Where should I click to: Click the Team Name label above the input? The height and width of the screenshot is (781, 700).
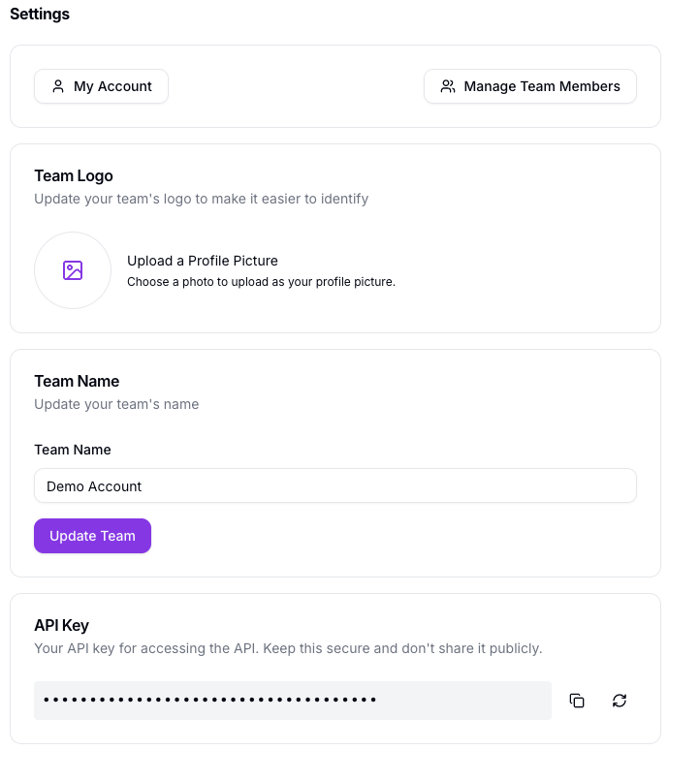[73, 450]
